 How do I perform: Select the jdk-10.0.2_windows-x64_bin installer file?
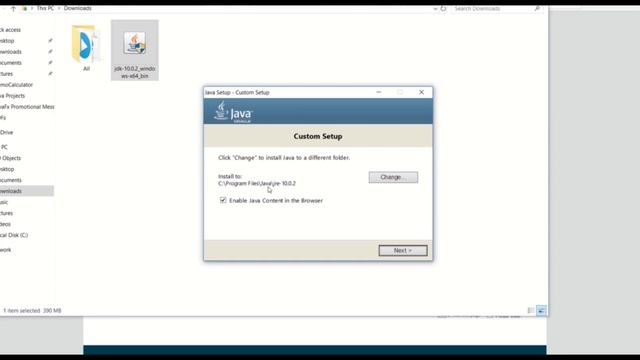coord(135,50)
